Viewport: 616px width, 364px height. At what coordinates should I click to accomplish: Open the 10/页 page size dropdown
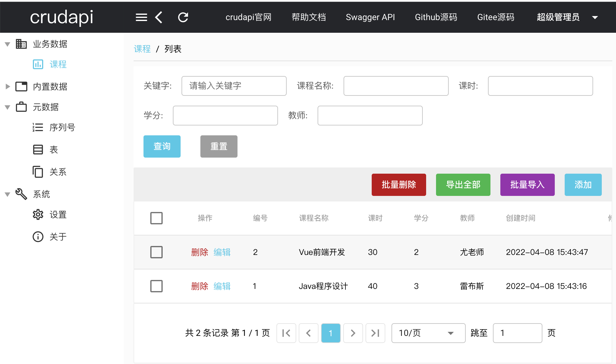pos(428,333)
